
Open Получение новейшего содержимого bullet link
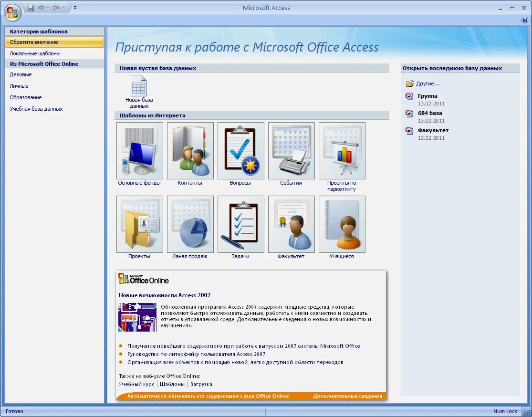pyautogui.click(x=244, y=346)
